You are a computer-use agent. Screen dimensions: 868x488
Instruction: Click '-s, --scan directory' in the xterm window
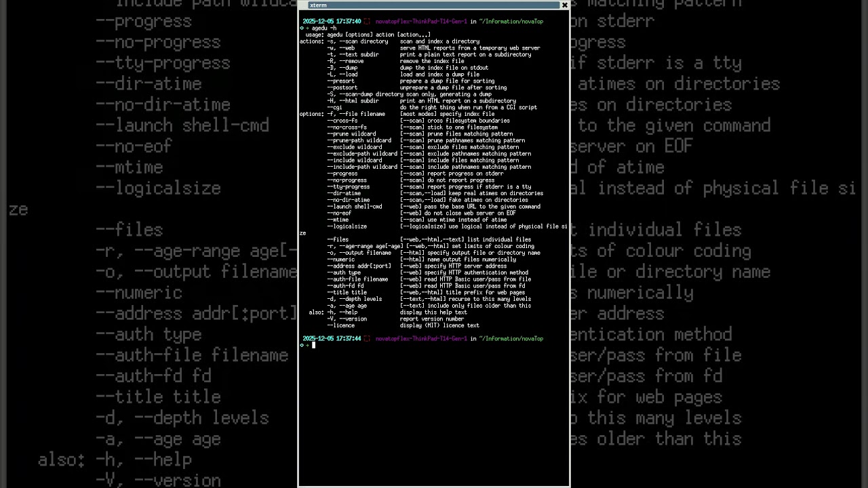[357, 41]
